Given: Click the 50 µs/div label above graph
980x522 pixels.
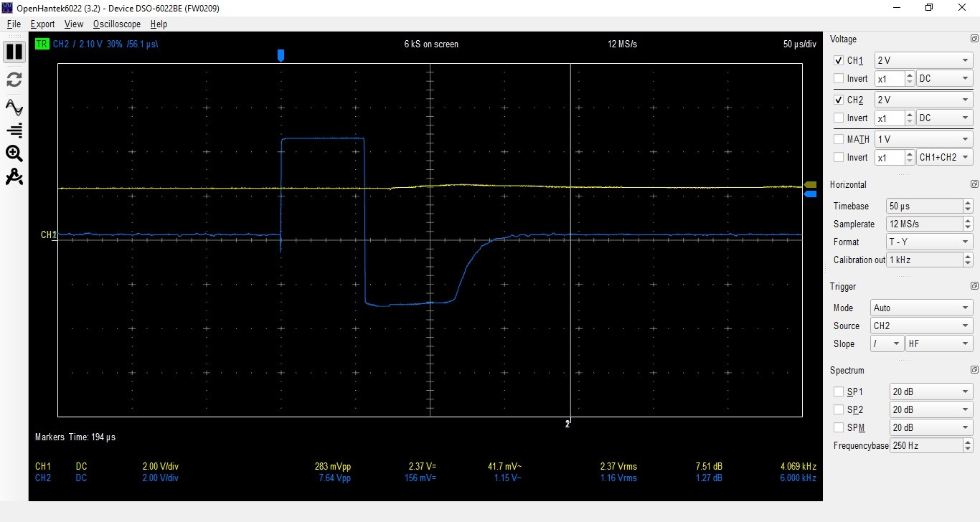Looking at the screenshot, I should pos(799,44).
